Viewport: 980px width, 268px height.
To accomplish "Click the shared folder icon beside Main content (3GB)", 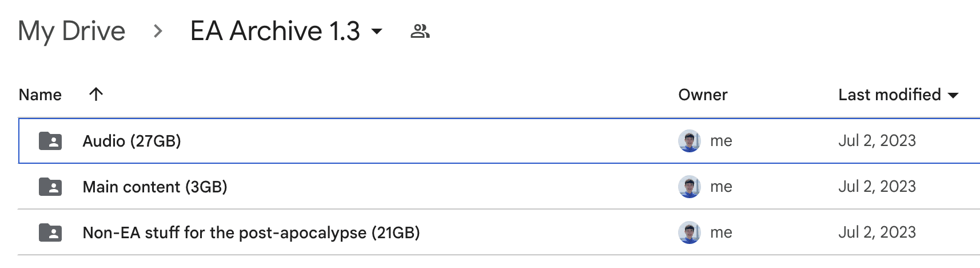I will pos(50,187).
